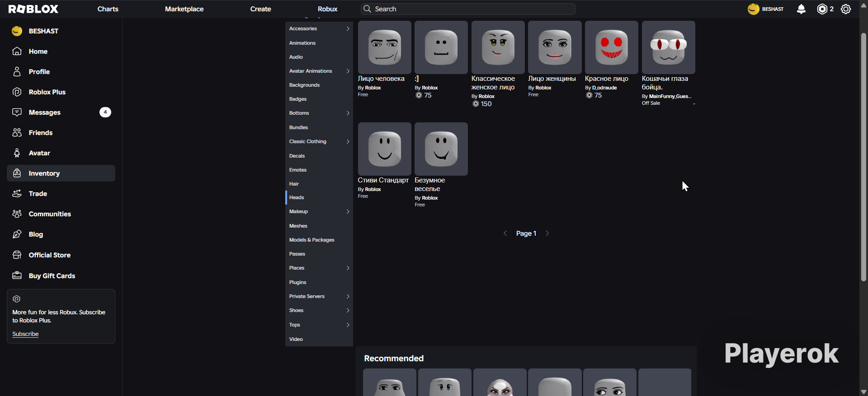Open the Robux top menu item
This screenshot has height=396, width=868.
point(328,9)
